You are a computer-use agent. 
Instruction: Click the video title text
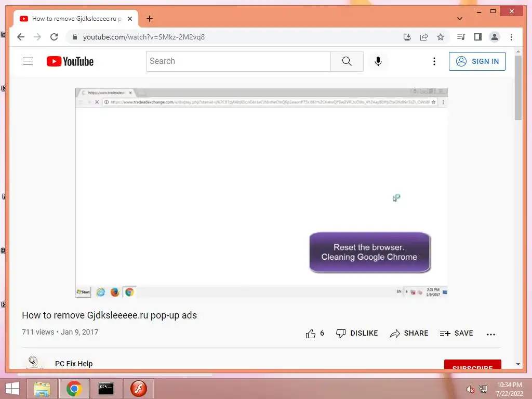[109, 315]
